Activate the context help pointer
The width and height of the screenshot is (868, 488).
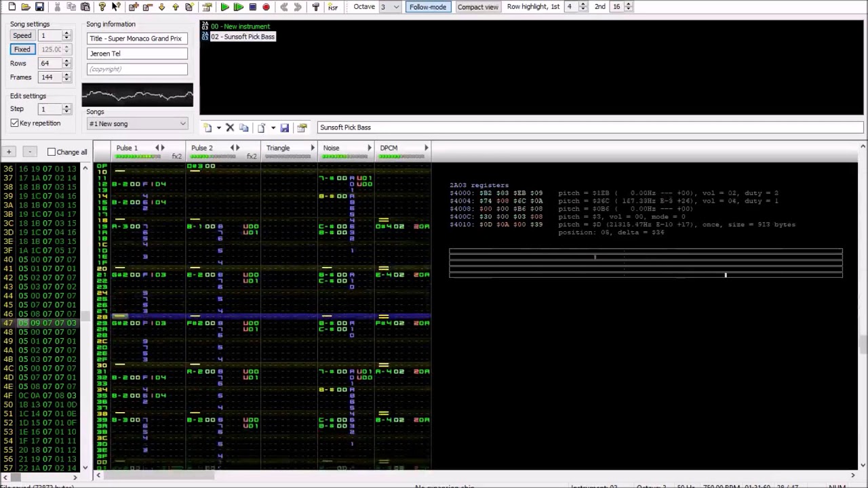[116, 7]
